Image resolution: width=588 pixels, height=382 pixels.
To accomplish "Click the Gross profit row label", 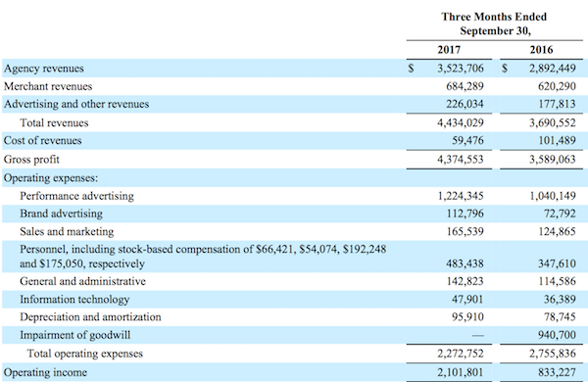I will (31, 160).
